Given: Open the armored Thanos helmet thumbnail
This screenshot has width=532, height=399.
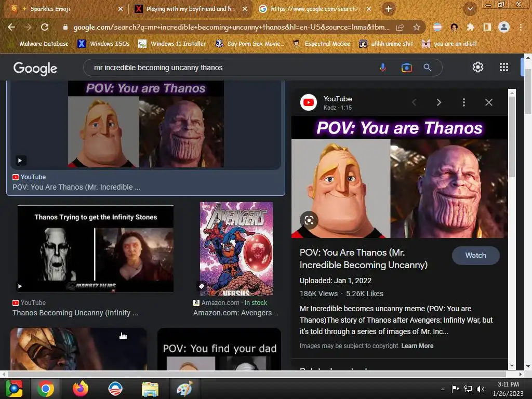Looking at the screenshot, I should coord(79,349).
